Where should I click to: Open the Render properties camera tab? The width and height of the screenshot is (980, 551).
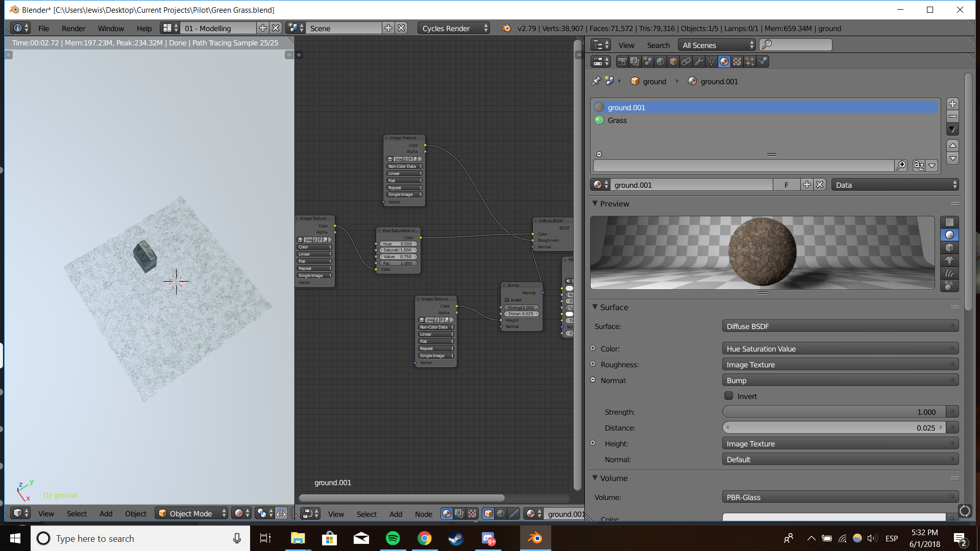622,62
